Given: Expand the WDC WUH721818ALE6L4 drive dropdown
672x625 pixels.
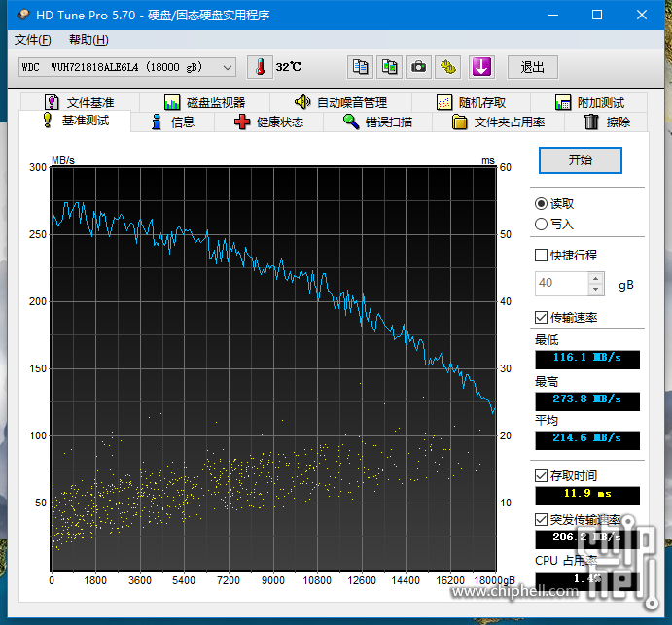Looking at the screenshot, I should pyautogui.click(x=126, y=67).
